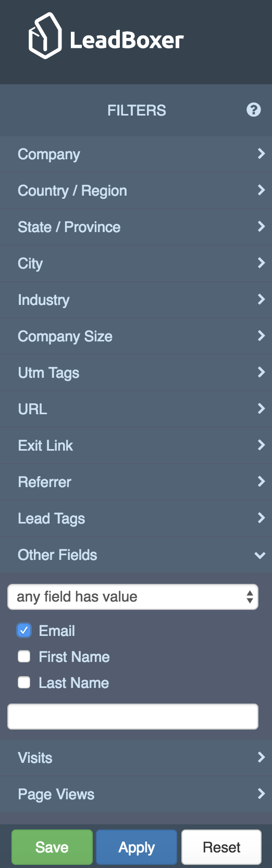Viewport: 272px width, 868px height.
Task: Expand the Country / Region filter
Action: [136, 190]
